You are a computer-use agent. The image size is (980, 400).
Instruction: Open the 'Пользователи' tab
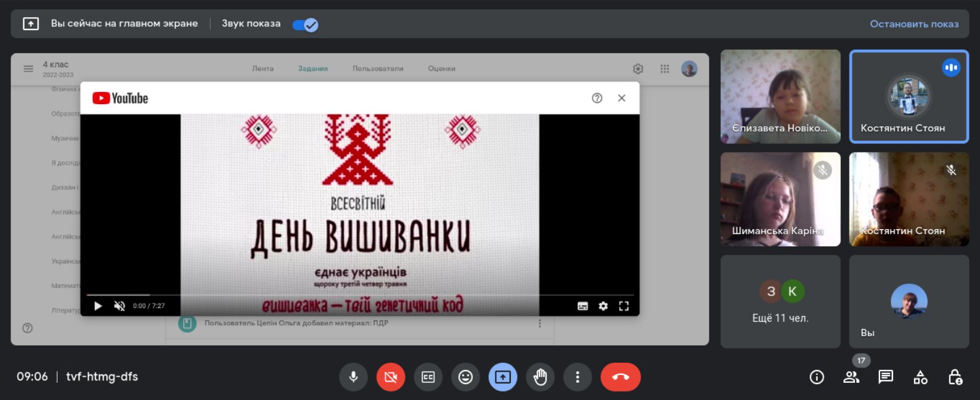pyautogui.click(x=378, y=69)
